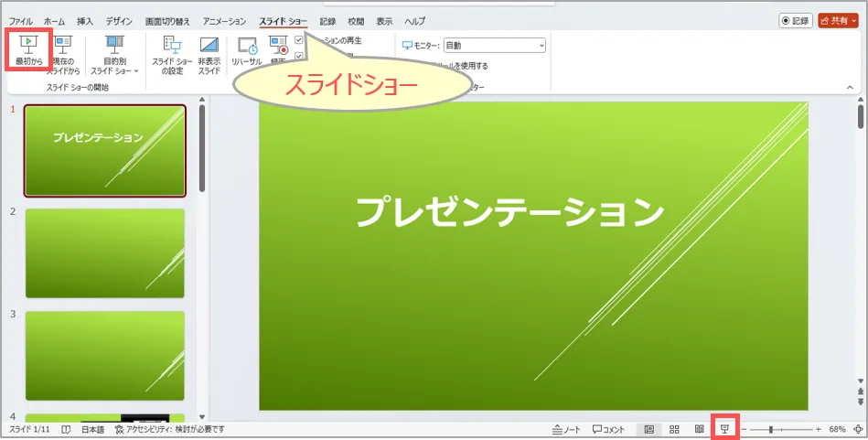The height and width of the screenshot is (440, 868).
Task: Open the モニター dropdown set to 自動
Action: [494, 44]
